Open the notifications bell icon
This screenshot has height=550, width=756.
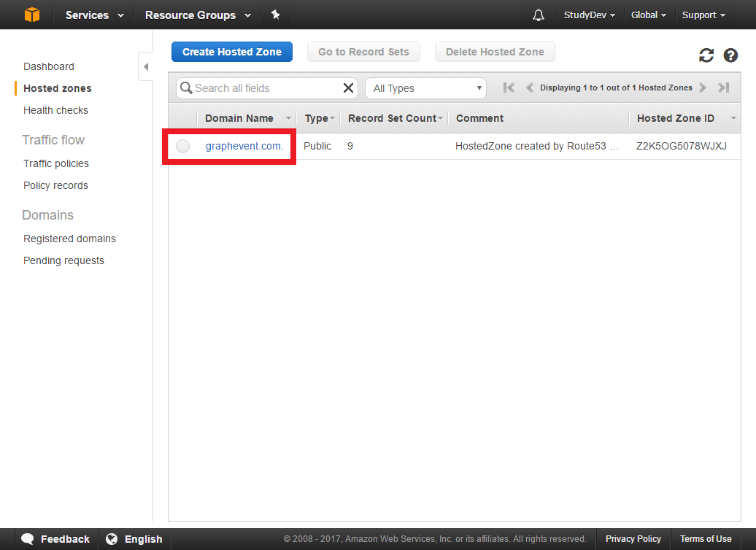pyautogui.click(x=539, y=15)
